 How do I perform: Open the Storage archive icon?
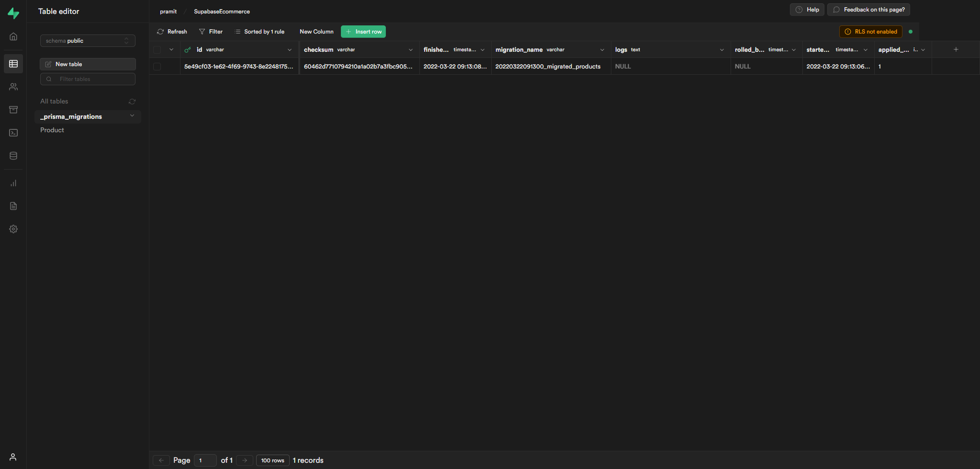click(13, 110)
